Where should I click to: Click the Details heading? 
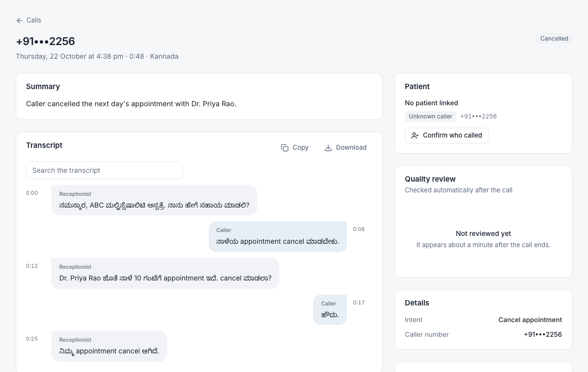pos(417,303)
